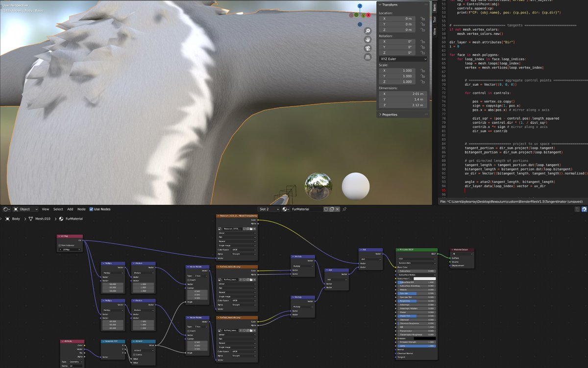Toggle lock on Location X
This screenshot has height=368, width=588.
pos(422,18)
